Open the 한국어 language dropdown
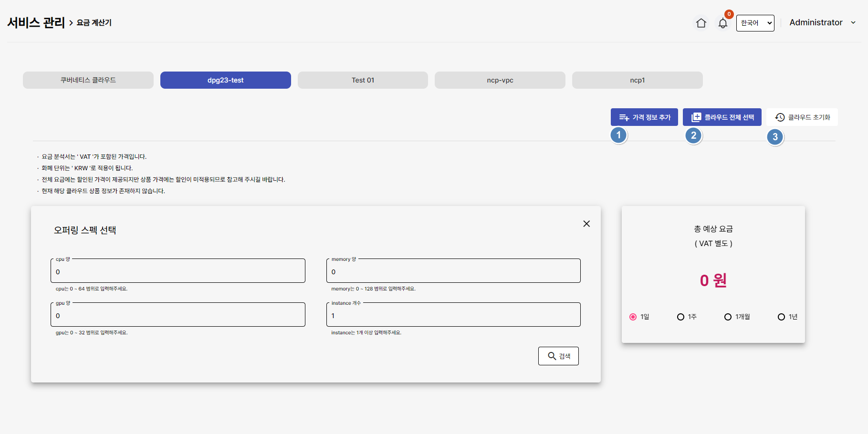 [x=755, y=23]
